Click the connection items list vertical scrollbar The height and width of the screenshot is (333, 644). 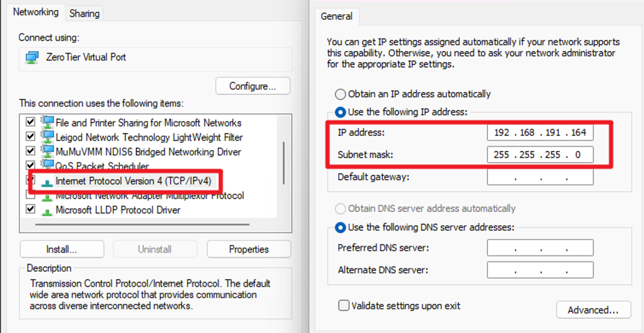point(284,163)
